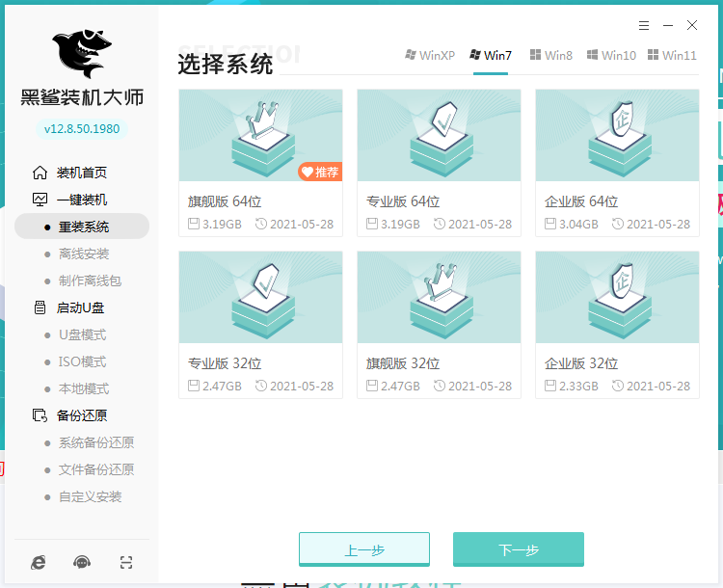
Task: Open 离线安装 in the sidebar
Action: coord(84,254)
